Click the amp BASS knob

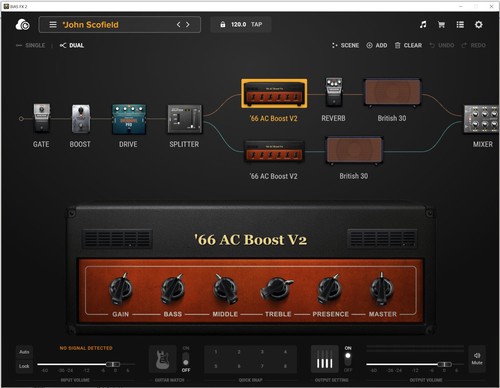click(173, 289)
